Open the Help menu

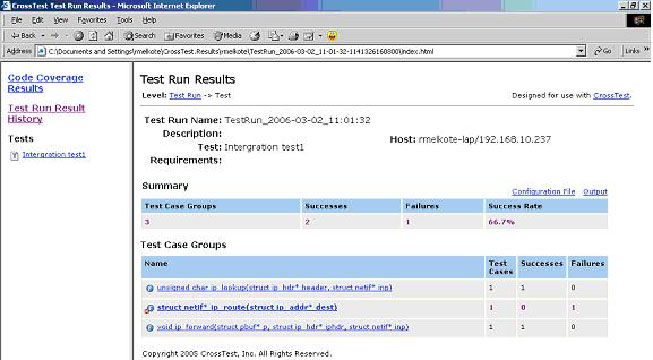149,20
